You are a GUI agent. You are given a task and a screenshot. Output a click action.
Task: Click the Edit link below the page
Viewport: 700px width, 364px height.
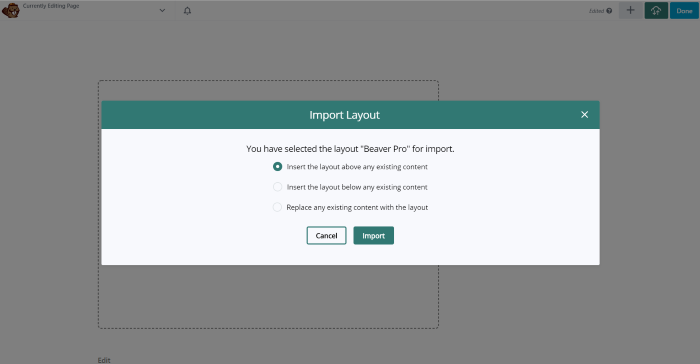click(x=104, y=360)
